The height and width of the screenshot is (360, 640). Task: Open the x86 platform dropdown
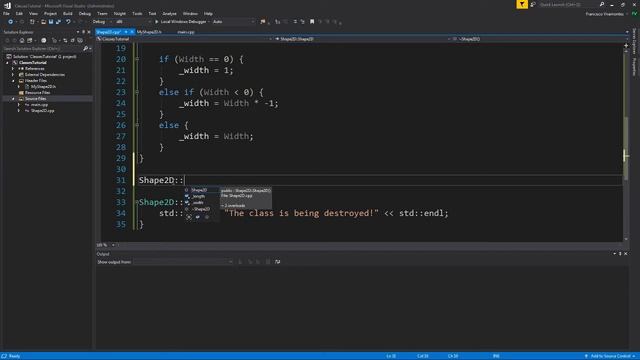point(133,22)
